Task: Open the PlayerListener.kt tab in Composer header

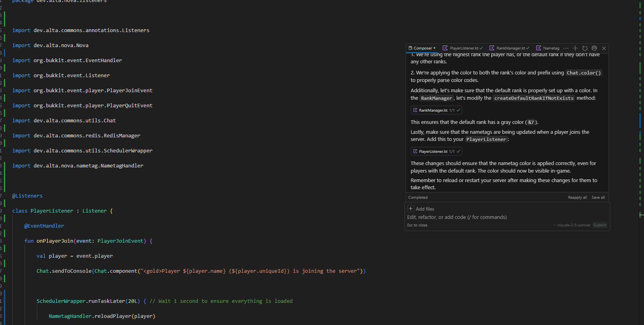Action: coord(463,48)
